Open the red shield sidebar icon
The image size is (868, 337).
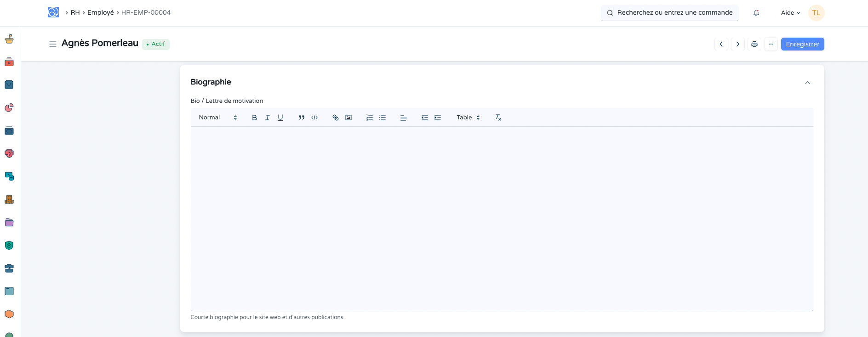pyautogui.click(x=9, y=153)
